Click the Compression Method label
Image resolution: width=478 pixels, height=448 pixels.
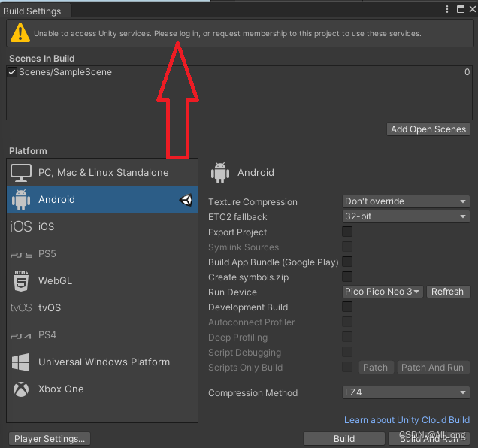(x=253, y=393)
